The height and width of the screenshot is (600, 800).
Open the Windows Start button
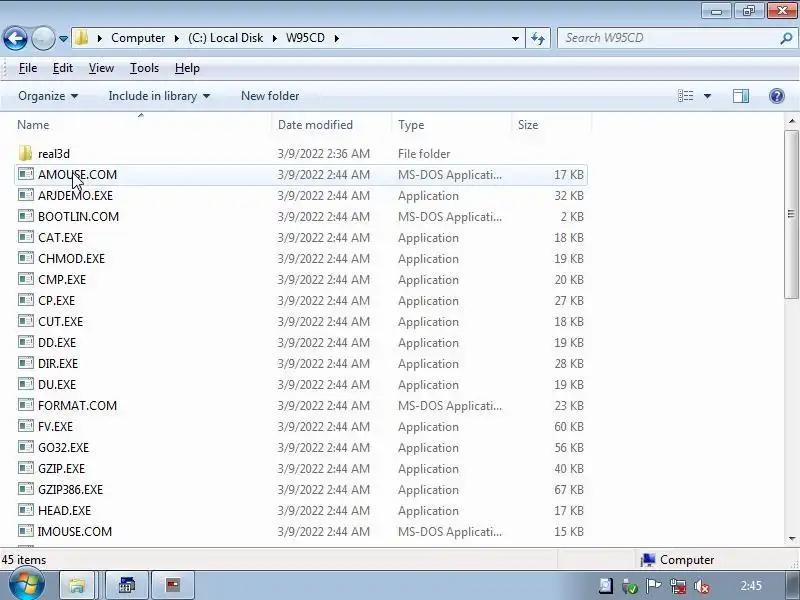(x=27, y=585)
